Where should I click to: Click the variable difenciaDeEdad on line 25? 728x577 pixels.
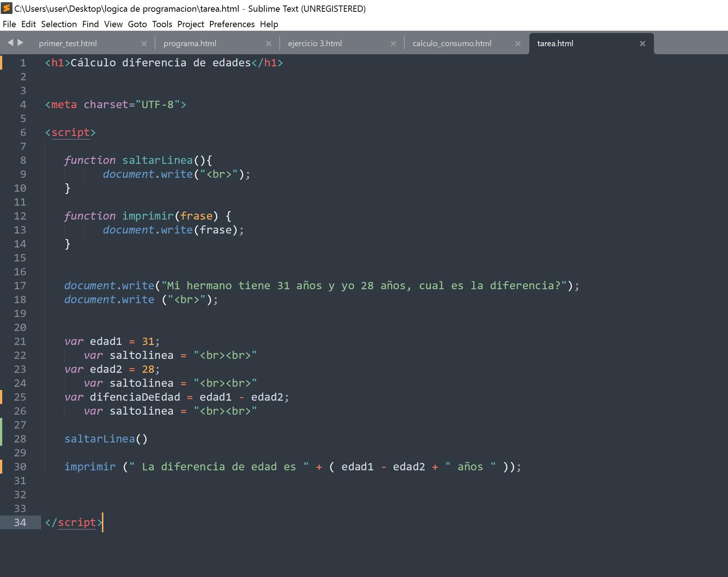pyautogui.click(x=135, y=397)
